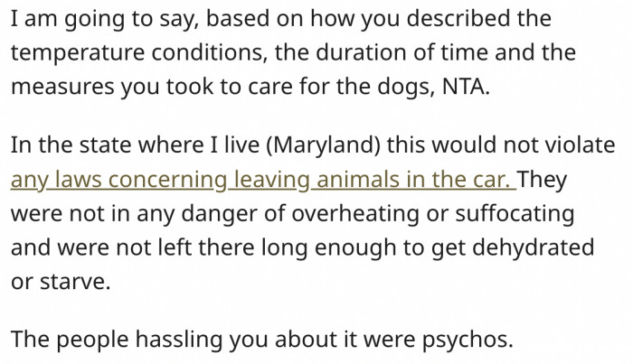The width and height of the screenshot is (633, 364).
Task: Click the word 'enough' in second paragraph
Action: pyautogui.click(x=339, y=246)
